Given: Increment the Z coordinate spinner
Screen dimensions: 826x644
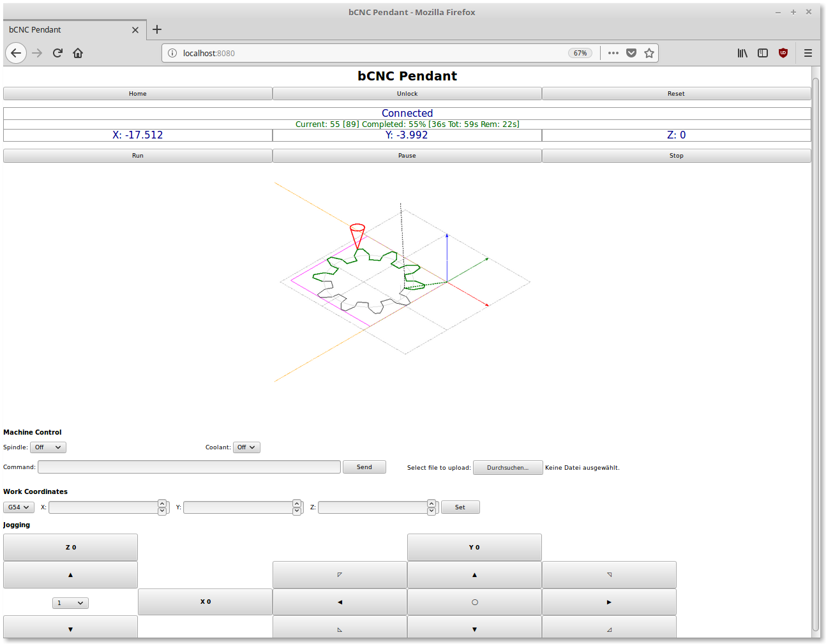Looking at the screenshot, I should [432, 504].
